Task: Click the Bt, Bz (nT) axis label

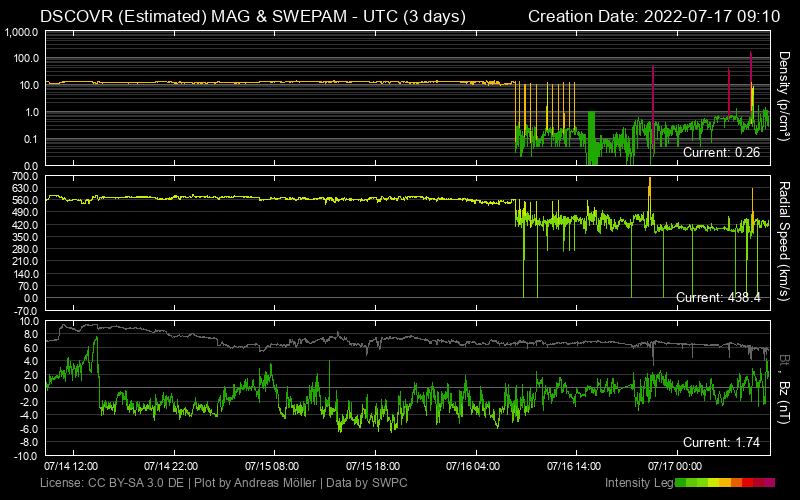Action: click(x=784, y=389)
